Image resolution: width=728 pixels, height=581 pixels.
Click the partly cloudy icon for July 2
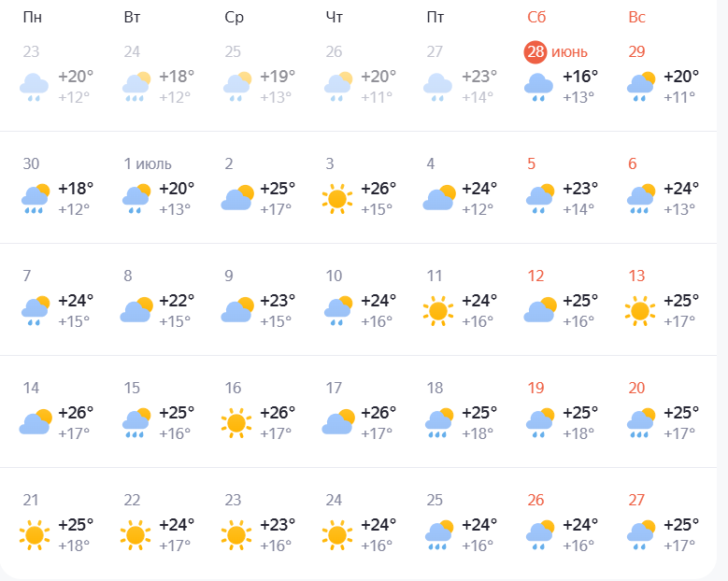coord(236,198)
